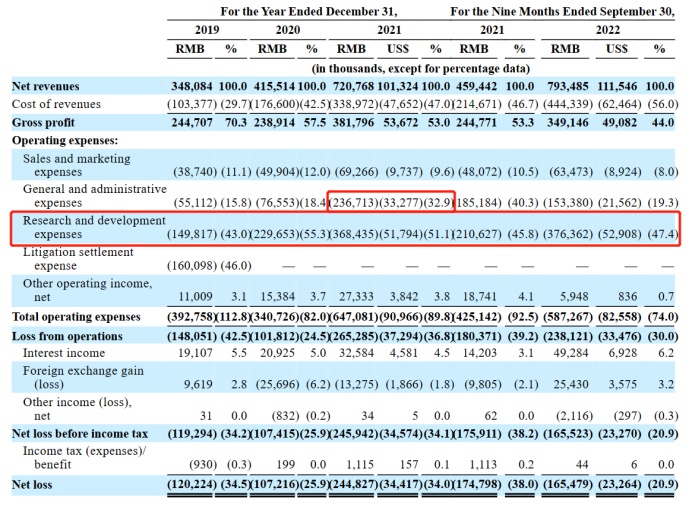Click the 2019 year column header
This screenshot has height=514, width=692.
tap(207, 30)
